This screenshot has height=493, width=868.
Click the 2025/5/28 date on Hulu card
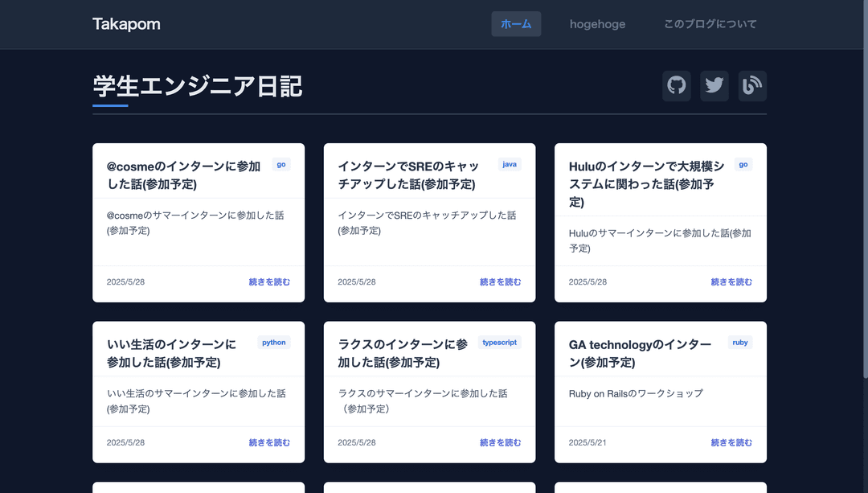(x=588, y=282)
